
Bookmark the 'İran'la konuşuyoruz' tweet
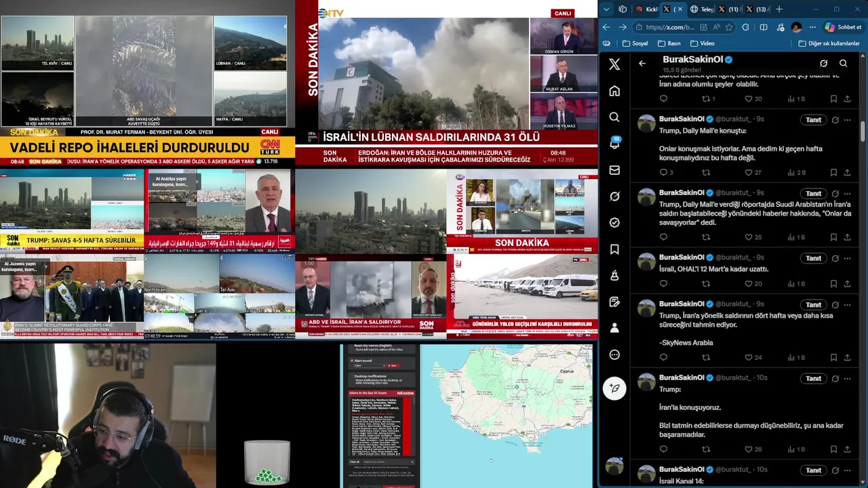point(833,449)
